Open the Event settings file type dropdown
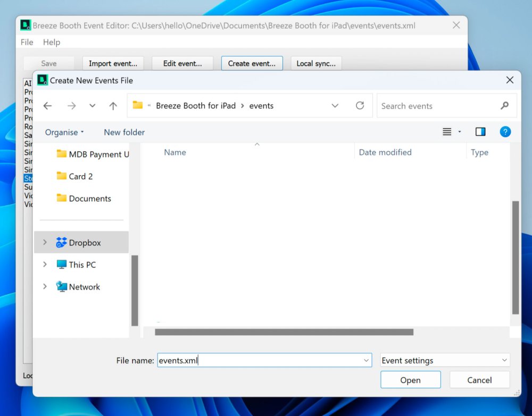532x416 pixels. click(445, 360)
